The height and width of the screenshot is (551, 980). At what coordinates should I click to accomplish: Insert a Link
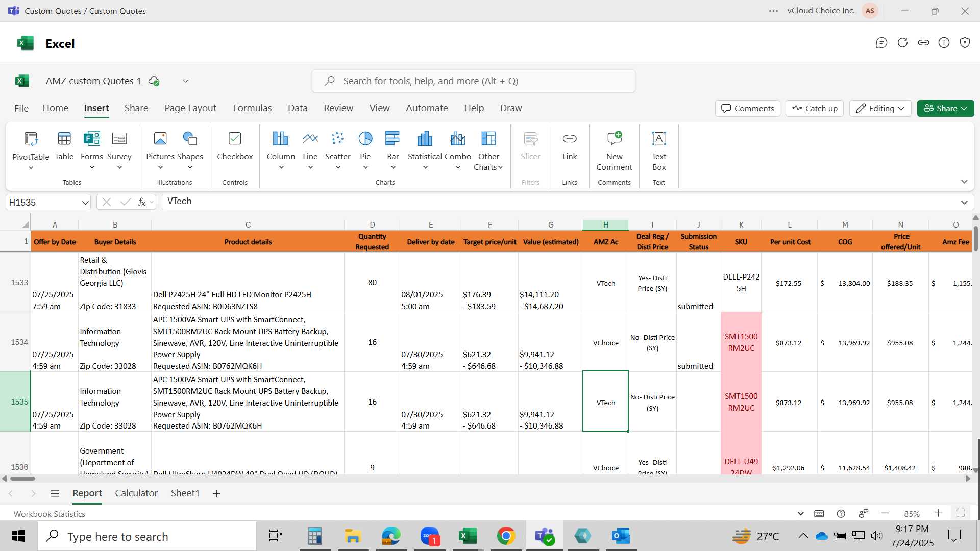click(x=570, y=145)
